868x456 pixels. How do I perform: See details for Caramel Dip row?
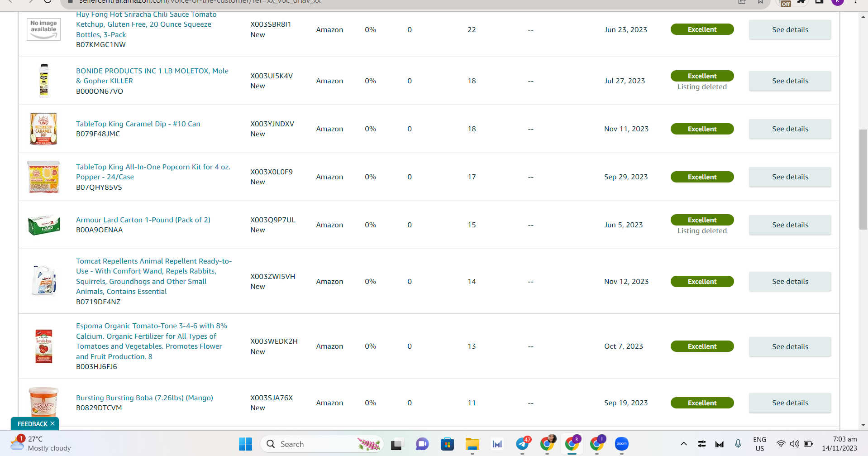click(790, 129)
